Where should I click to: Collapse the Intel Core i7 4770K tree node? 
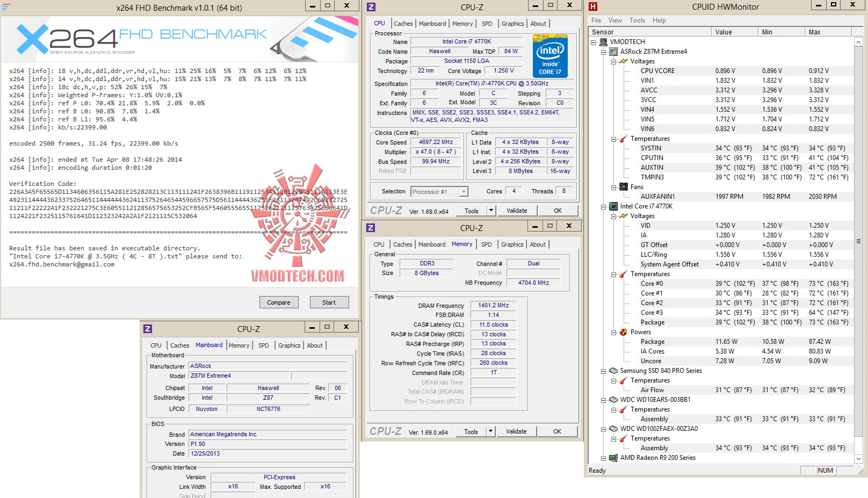coord(604,206)
